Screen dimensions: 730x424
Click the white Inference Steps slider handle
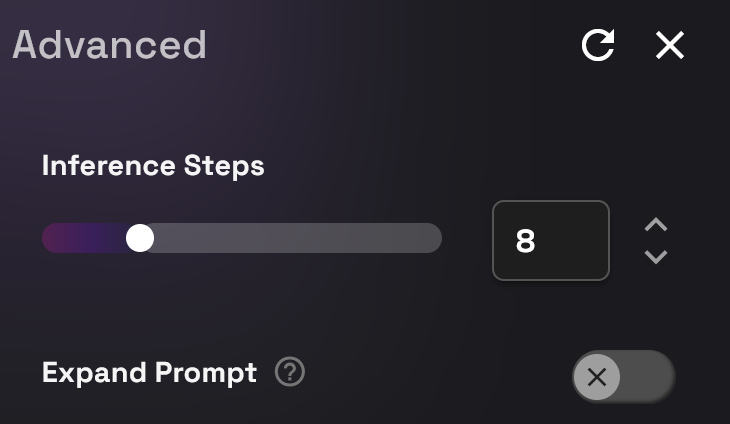tap(140, 238)
